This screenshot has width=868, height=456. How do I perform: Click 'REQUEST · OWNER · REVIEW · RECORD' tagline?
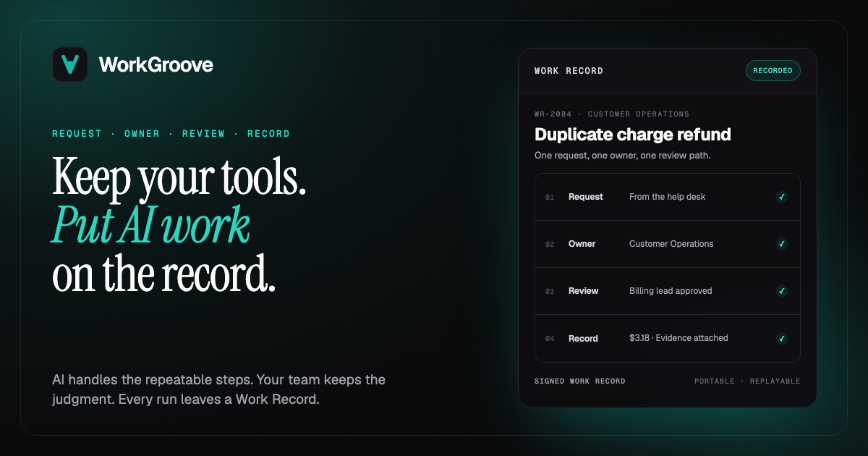point(171,134)
